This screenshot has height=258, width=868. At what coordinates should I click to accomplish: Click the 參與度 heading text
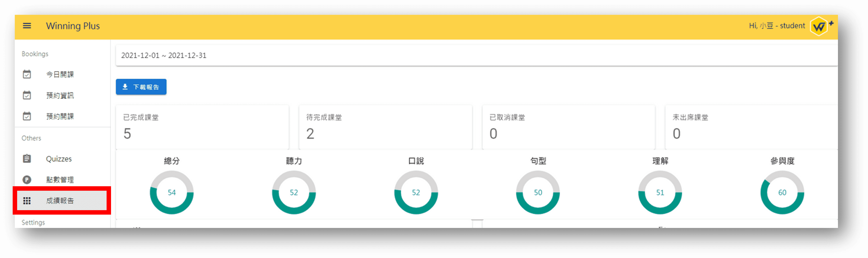pyautogui.click(x=782, y=161)
